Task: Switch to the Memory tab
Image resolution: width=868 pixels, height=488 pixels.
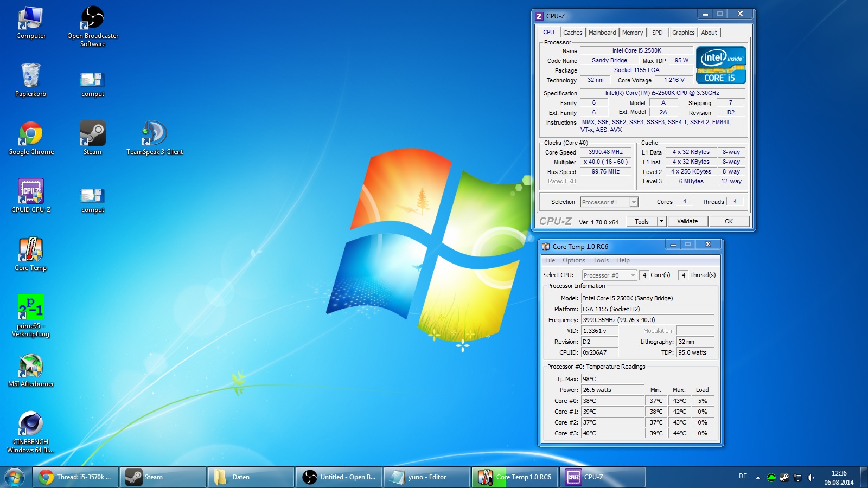Action: [633, 33]
